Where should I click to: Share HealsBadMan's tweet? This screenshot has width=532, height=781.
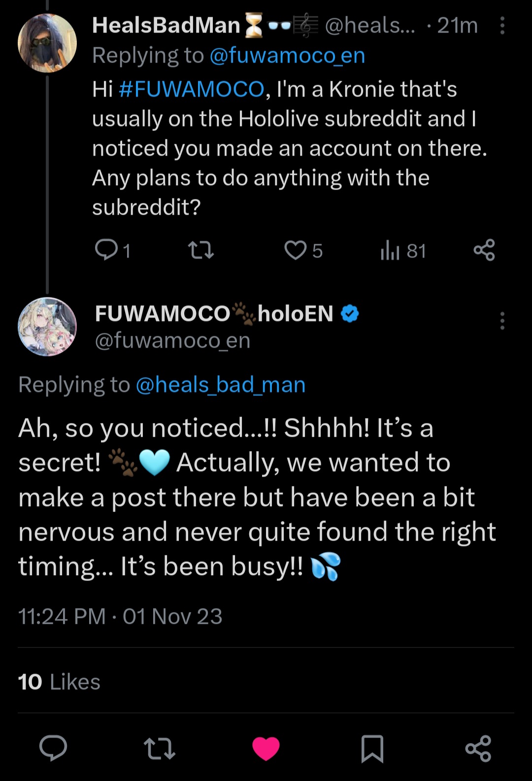pyautogui.click(x=484, y=250)
